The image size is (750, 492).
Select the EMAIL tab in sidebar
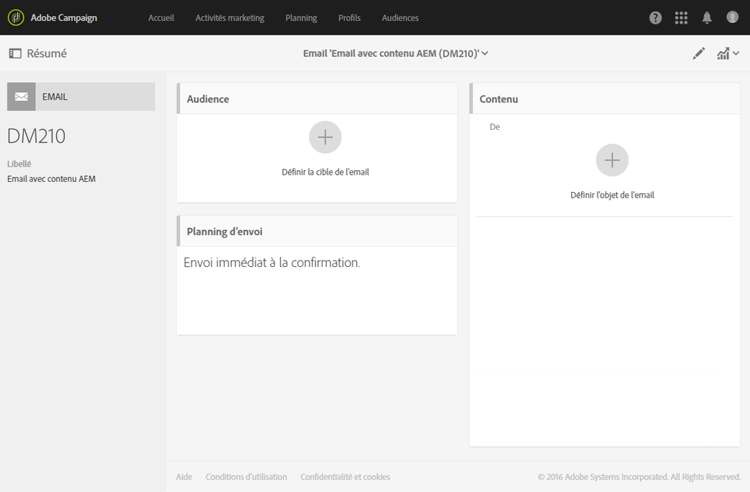click(81, 97)
